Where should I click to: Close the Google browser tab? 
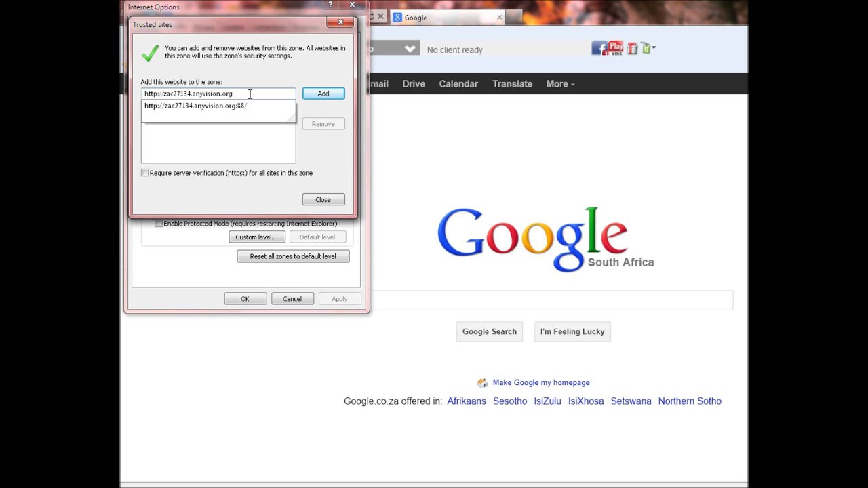click(500, 17)
